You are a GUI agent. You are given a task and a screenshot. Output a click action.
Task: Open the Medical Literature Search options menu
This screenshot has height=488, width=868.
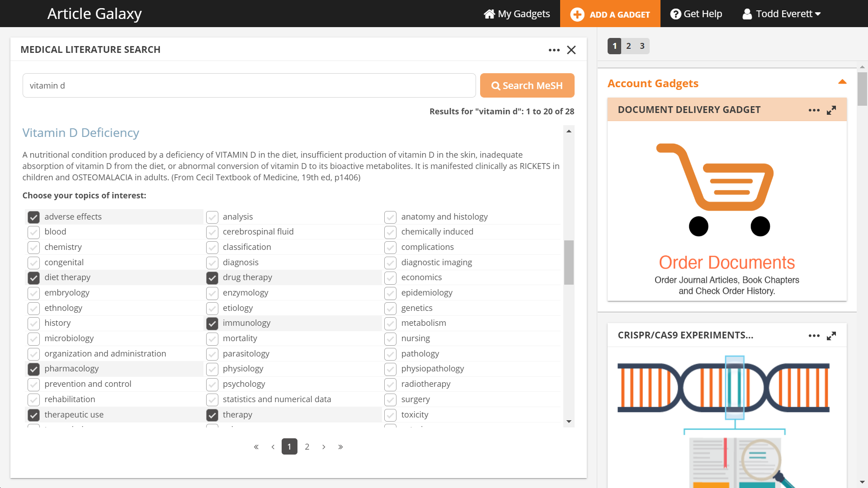click(x=554, y=50)
